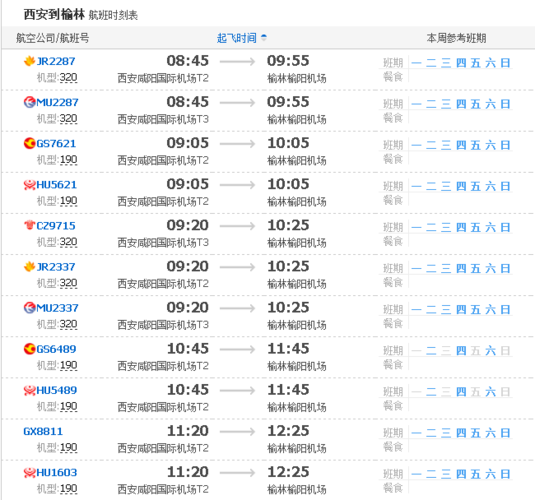The width and height of the screenshot is (535, 500).
Task: Click Tuesday 二 in HU5489 schedule
Action: tap(431, 392)
